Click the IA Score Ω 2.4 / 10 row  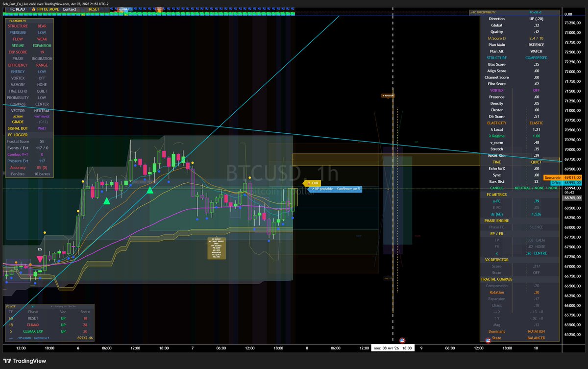point(519,38)
